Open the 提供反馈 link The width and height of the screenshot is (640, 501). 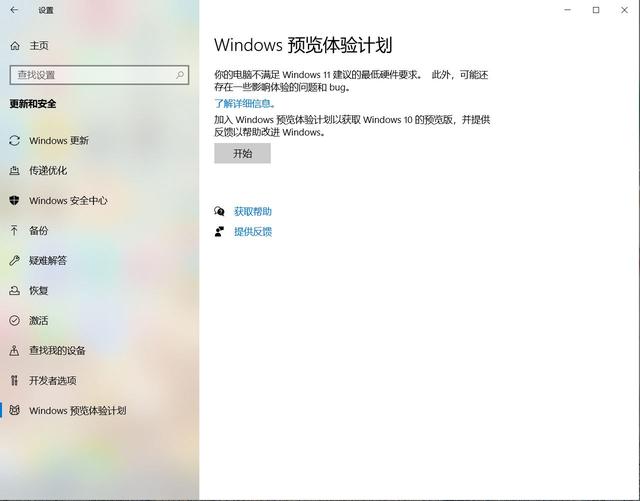253,232
